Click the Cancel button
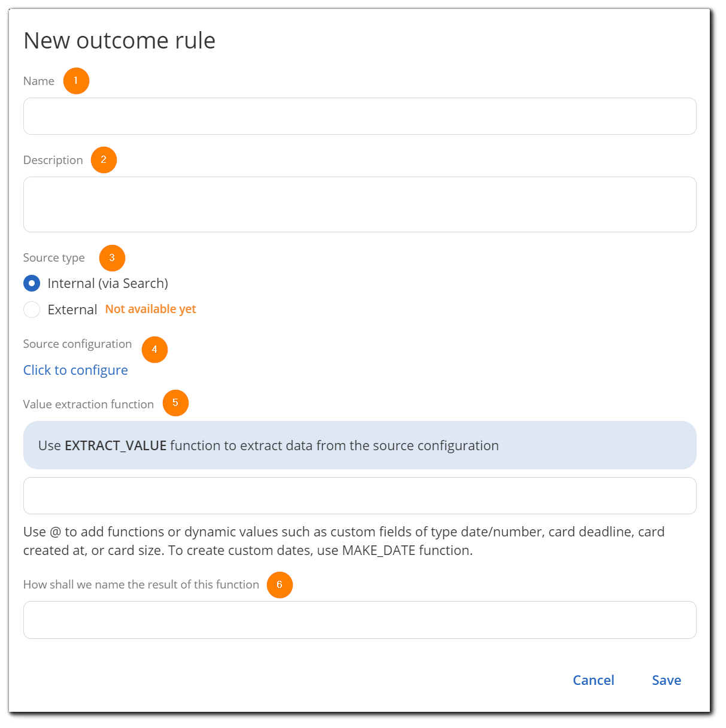726x728 pixels. point(593,680)
